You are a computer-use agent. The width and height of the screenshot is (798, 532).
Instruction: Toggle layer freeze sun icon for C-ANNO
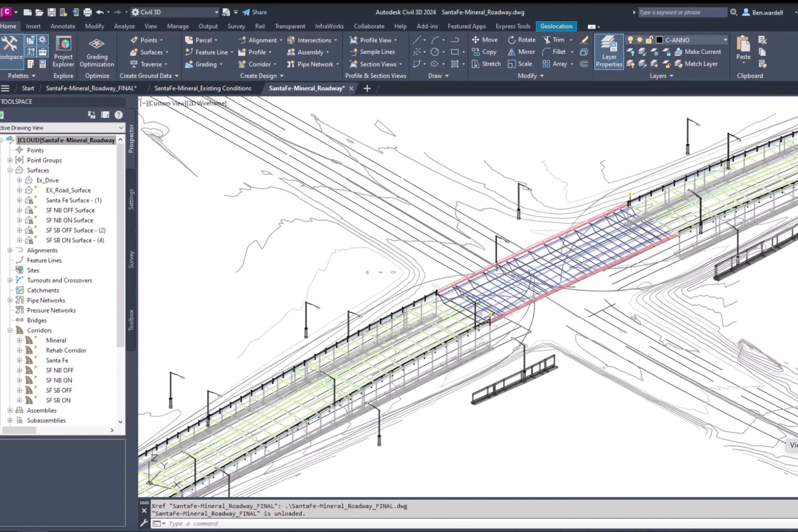click(639, 40)
